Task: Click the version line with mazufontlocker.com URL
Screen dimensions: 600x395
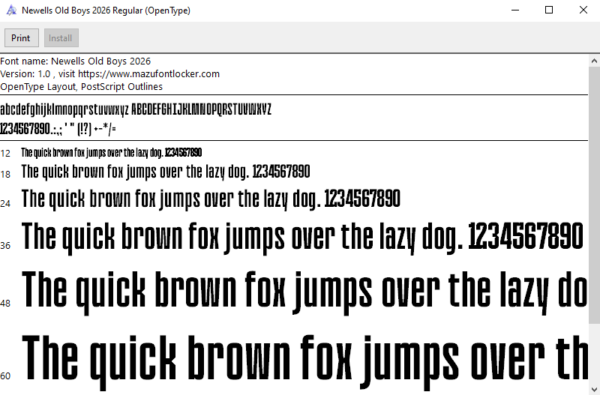Action: tap(110, 74)
